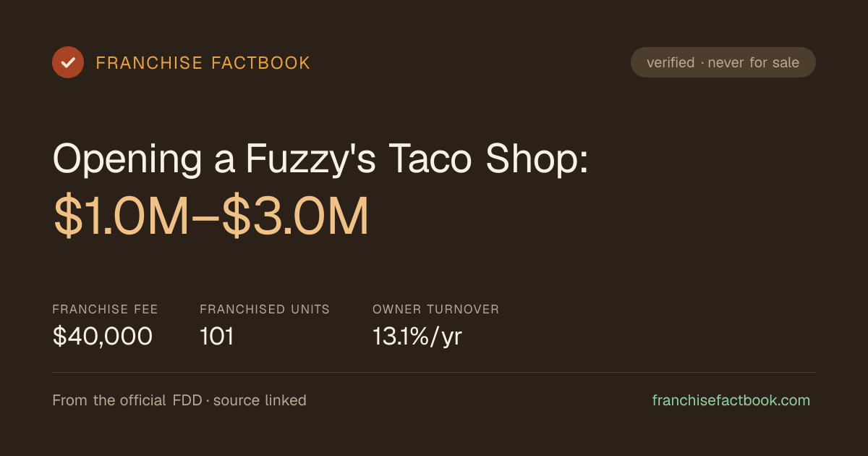The width and height of the screenshot is (868, 456).
Task: Click the Franchise Fee label
Action: 106,309
